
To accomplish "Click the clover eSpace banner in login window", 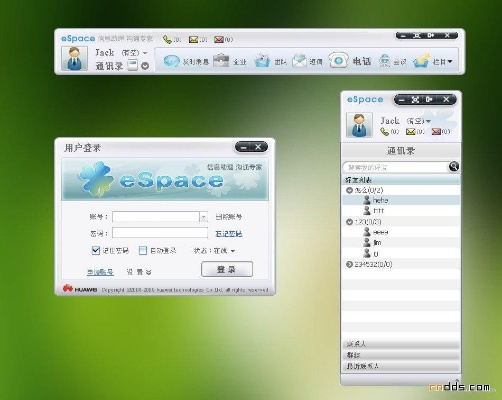I will pos(165,179).
